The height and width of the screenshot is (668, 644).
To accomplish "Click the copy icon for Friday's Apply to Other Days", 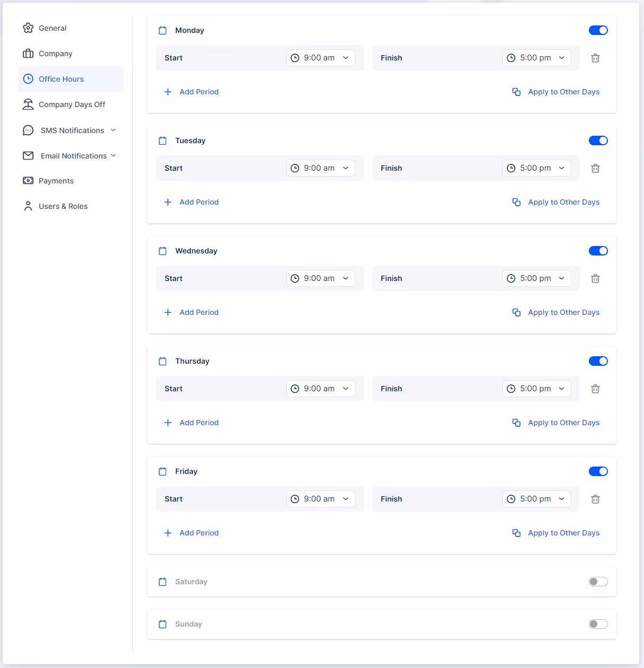I will click(x=516, y=533).
